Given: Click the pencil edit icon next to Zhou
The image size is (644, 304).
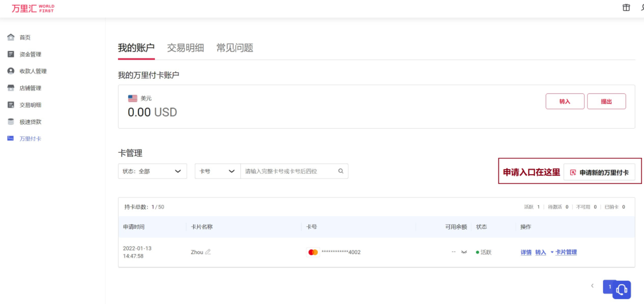Looking at the screenshot, I should tap(208, 252).
